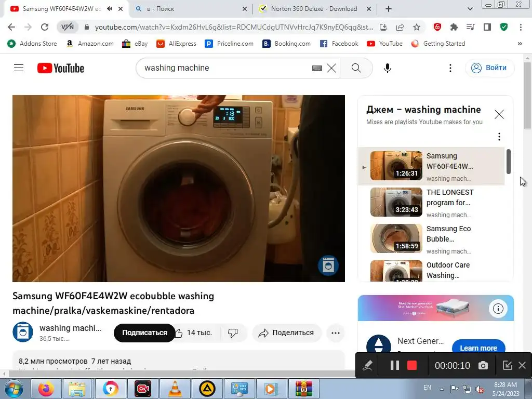Bookmark this page with the star
This screenshot has width=532, height=399.
pyautogui.click(x=417, y=27)
